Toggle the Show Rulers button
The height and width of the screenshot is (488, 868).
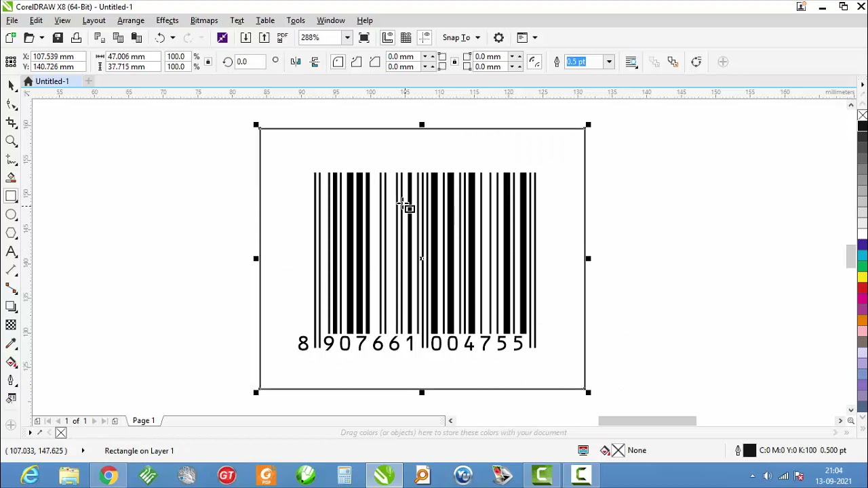[x=387, y=37]
